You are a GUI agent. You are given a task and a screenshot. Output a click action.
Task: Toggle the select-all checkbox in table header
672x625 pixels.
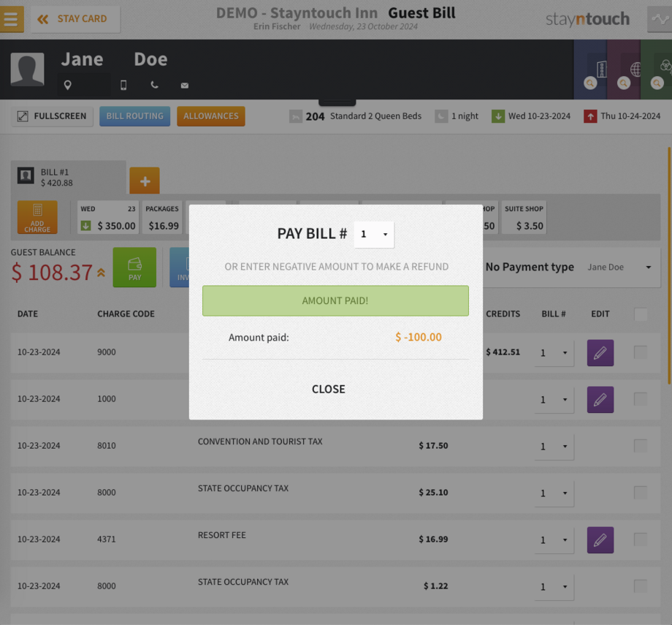pos(641,314)
